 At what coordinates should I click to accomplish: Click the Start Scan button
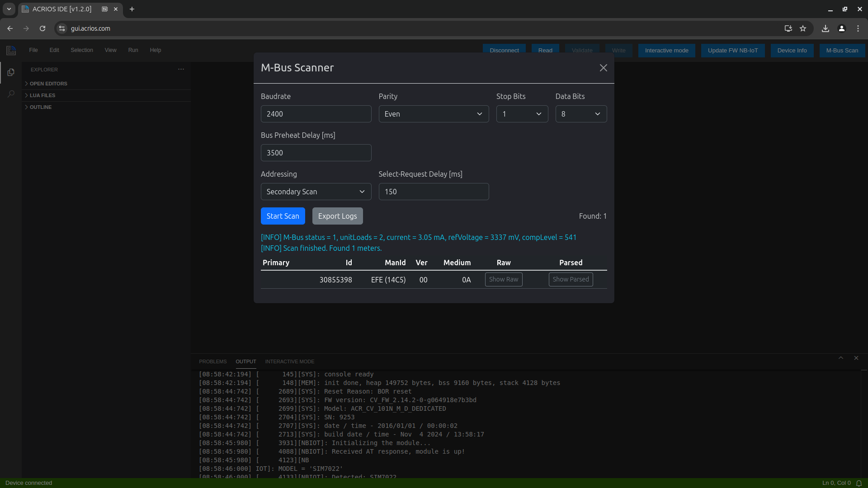point(283,216)
